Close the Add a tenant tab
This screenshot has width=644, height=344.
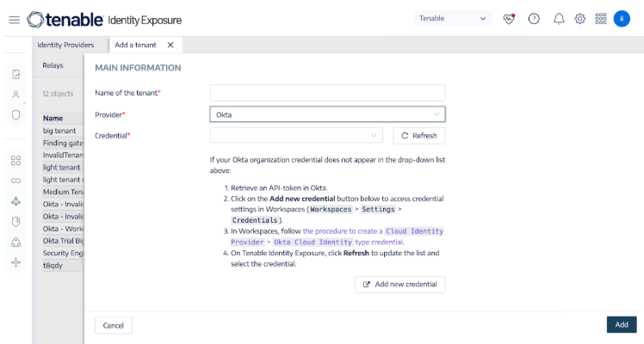(x=170, y=45)
